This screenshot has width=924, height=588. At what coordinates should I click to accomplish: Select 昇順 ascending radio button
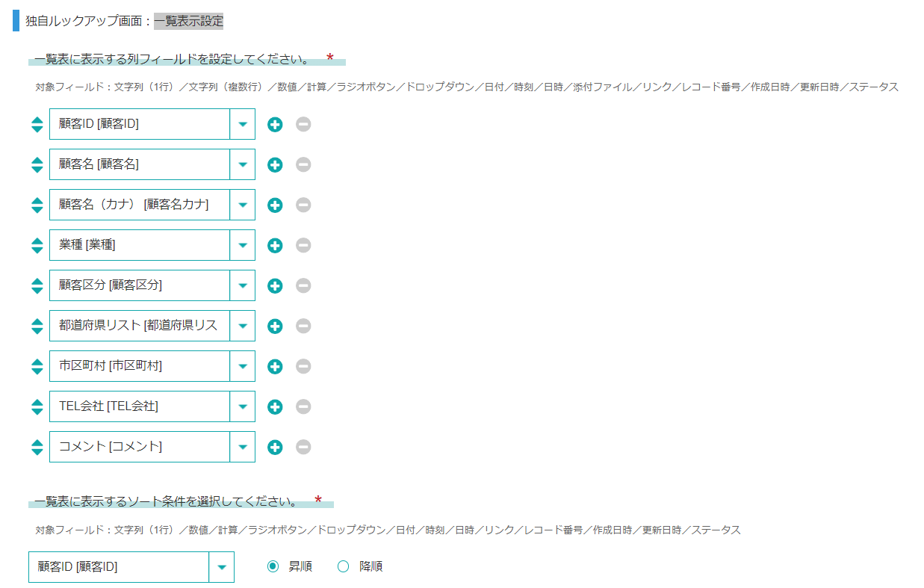[x=273, y=566]
